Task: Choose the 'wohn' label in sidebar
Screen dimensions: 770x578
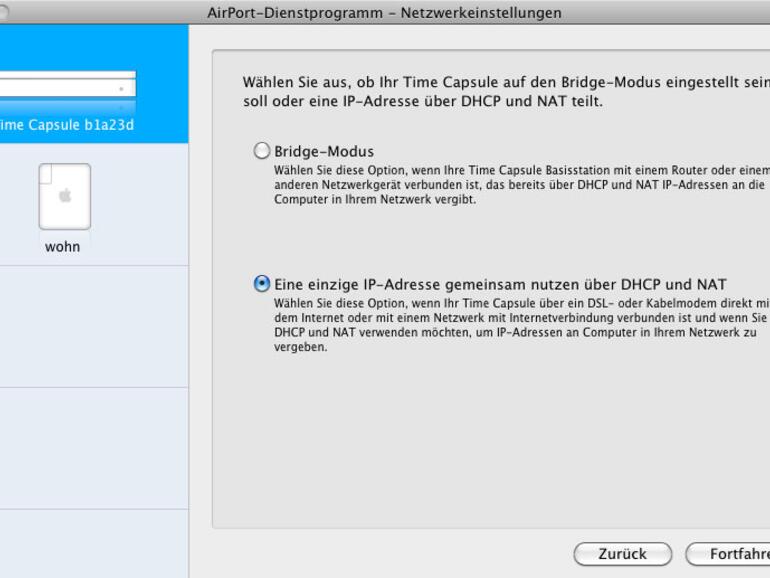Action: coord(63,246)
